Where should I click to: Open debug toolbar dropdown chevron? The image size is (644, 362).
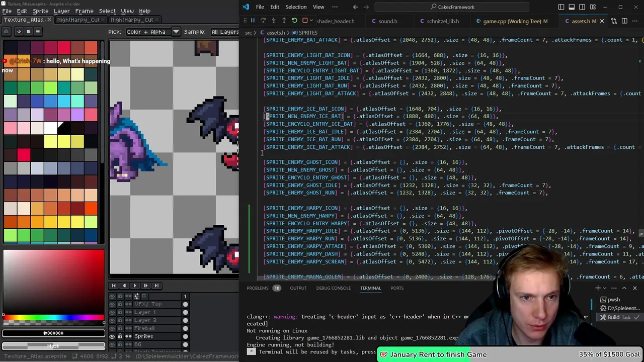[312, 21]
